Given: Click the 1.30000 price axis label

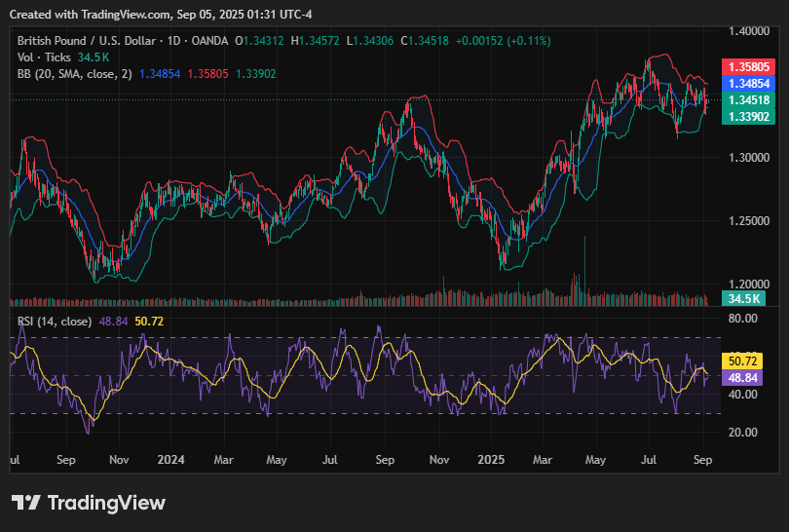Looking at the screenshot, I should coord(749,158).
